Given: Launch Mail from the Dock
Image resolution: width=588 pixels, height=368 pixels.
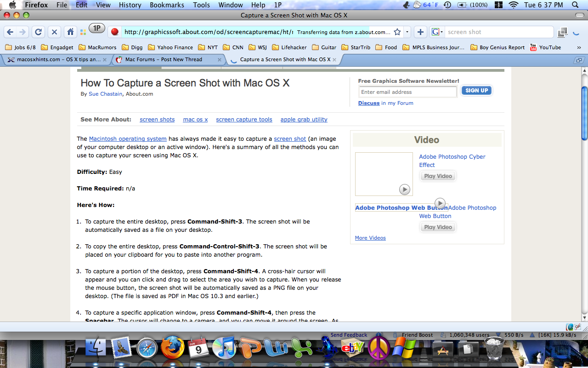Looking at the screenshot, I should [122, 348].
